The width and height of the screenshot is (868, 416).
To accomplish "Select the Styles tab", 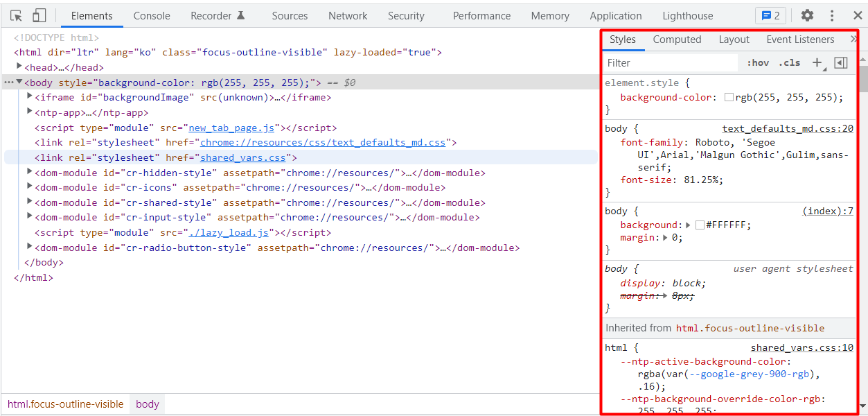I will point(622,40).
